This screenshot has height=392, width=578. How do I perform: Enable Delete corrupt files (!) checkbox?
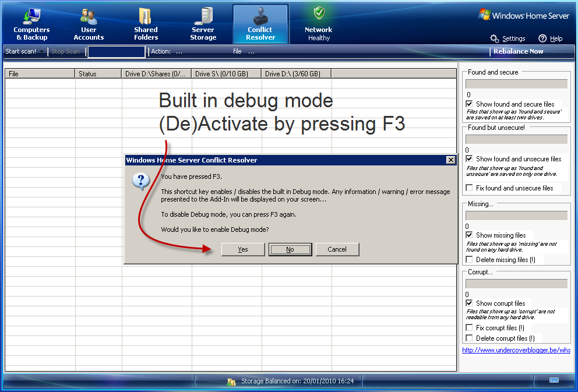point(469,338)
